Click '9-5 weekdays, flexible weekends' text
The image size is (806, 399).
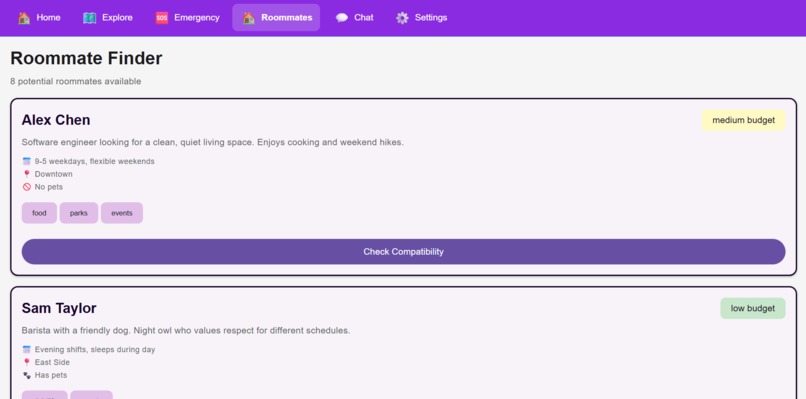[95, 161]
